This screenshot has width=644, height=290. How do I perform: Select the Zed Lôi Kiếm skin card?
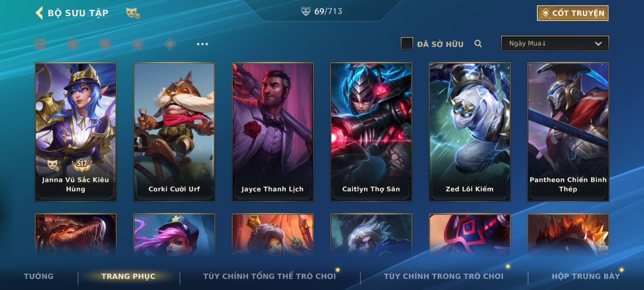[x=470, y=132]
